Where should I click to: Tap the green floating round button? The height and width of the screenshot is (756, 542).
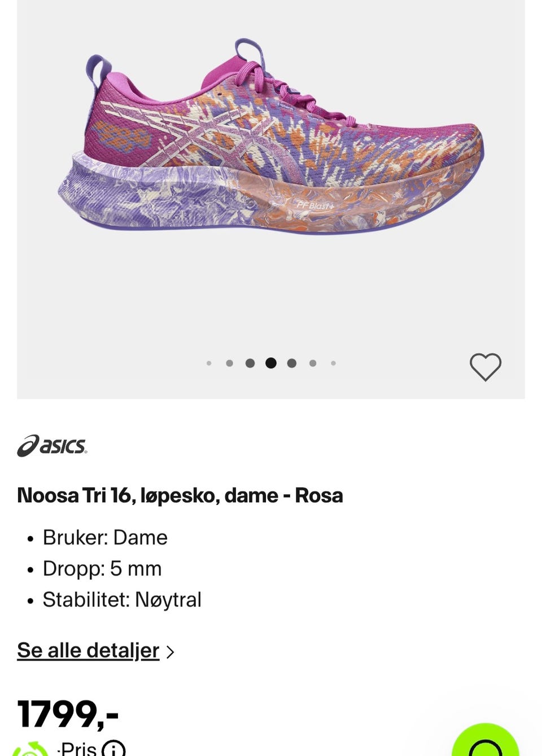(x=486, y=740)
